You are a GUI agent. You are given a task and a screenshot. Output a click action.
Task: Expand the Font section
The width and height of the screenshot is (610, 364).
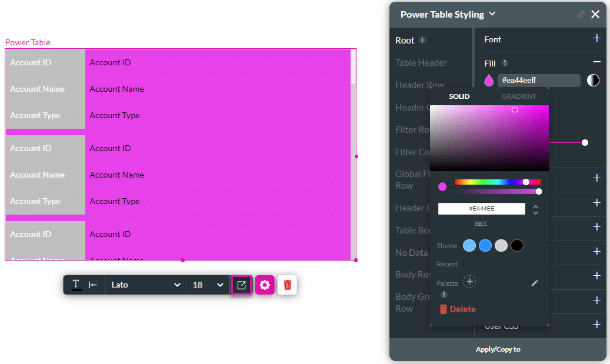596,39
